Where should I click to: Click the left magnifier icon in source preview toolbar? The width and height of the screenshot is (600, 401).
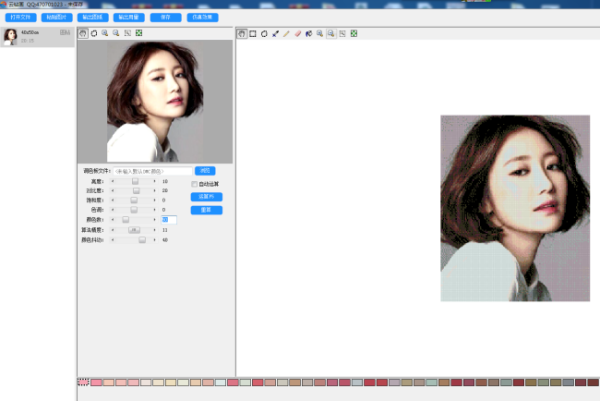click(105, 33)
